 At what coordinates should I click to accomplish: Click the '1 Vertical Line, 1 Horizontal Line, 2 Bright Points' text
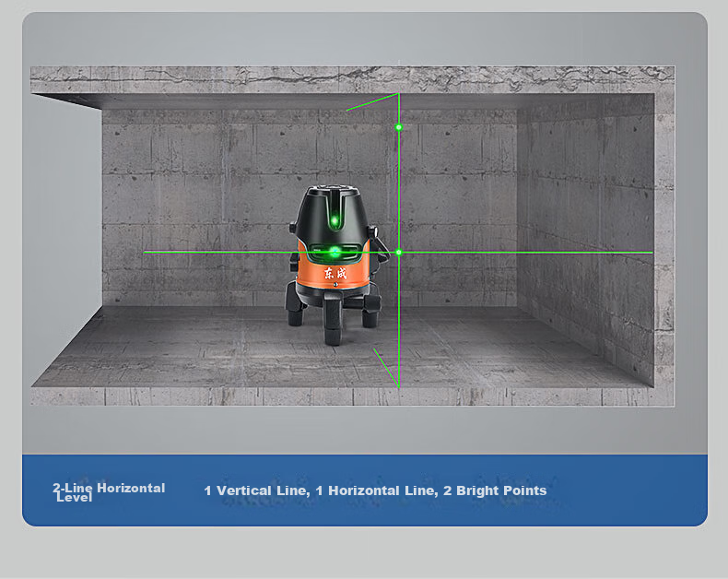click(x=375, y=490)
